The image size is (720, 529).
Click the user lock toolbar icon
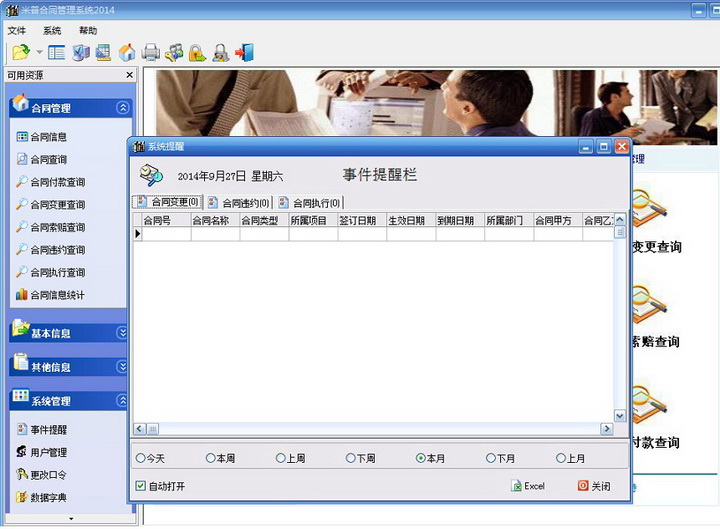click(x=221, y=52)
